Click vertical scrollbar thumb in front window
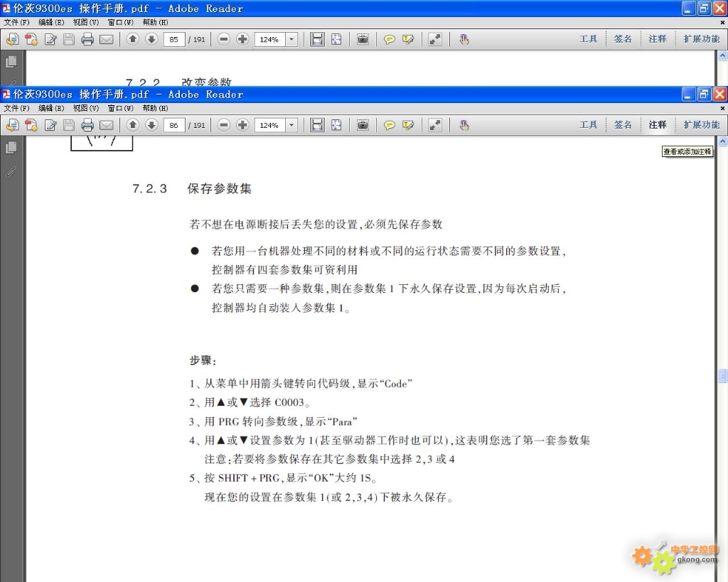728x582 pixels. [x=722, y=375]
